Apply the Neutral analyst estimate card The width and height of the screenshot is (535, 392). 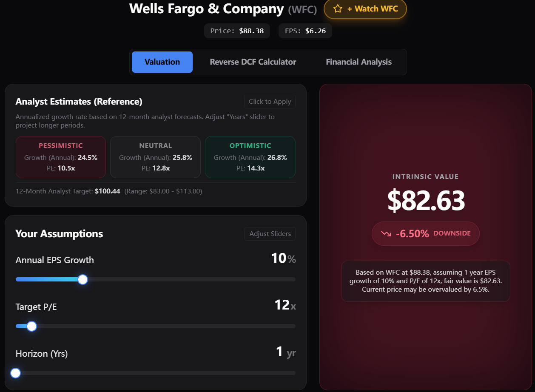(x=156, y=157)
